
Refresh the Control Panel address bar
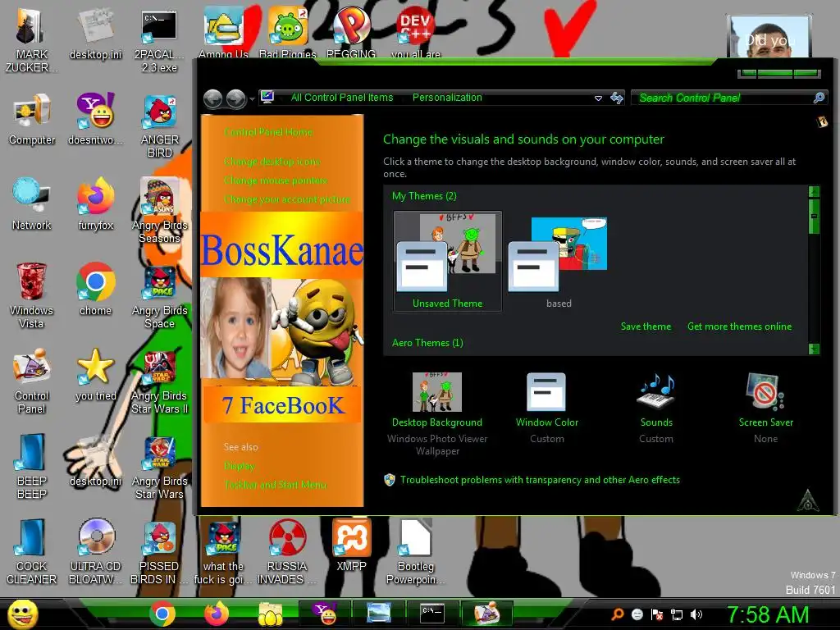[x=617, y=98]
